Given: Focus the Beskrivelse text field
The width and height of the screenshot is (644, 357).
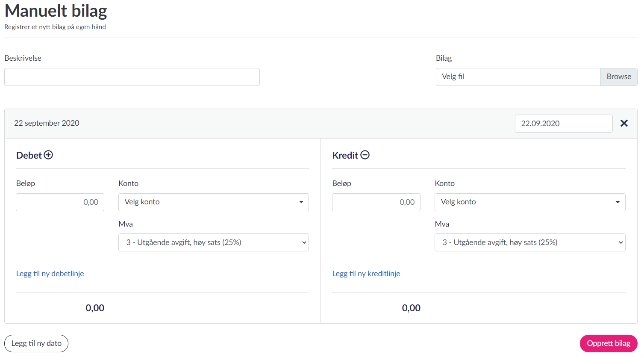Looking at the screenshot, I should [x=132, y=77].
